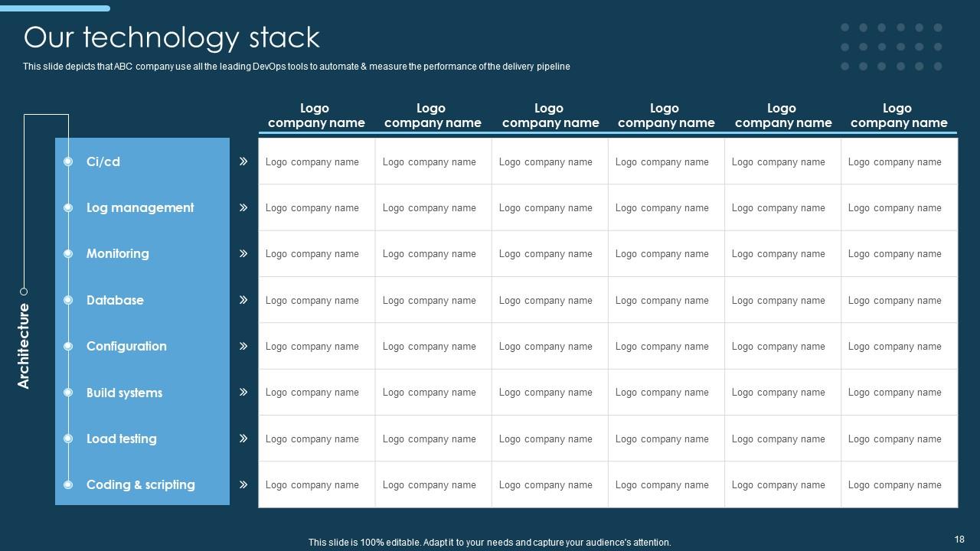Click the Our technology stack title

[171, 37]
